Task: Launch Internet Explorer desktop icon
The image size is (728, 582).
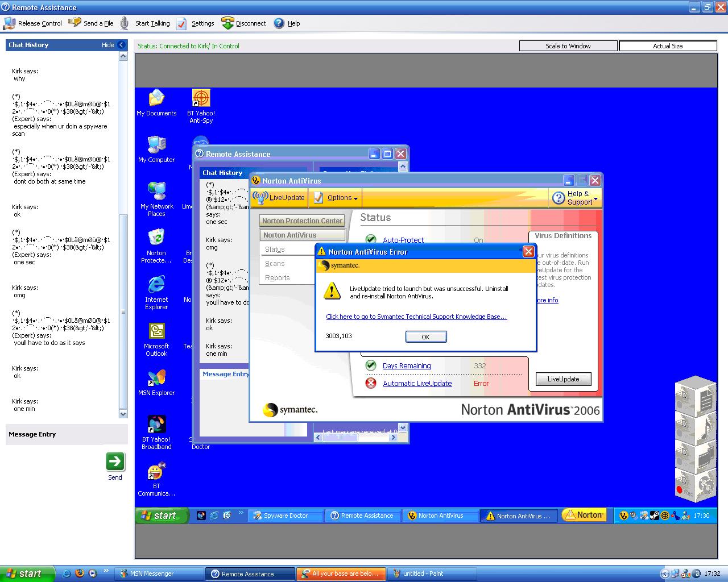Action: [x=156, y=293]
